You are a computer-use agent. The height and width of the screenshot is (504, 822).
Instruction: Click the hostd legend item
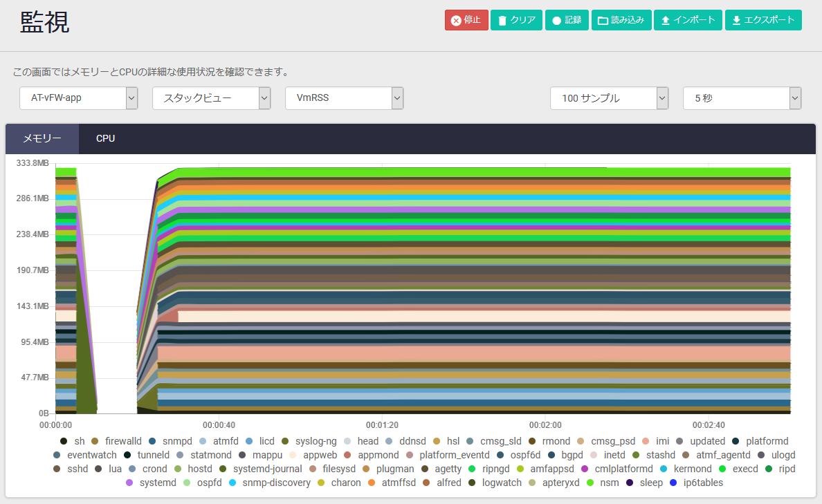coord(194,468)
